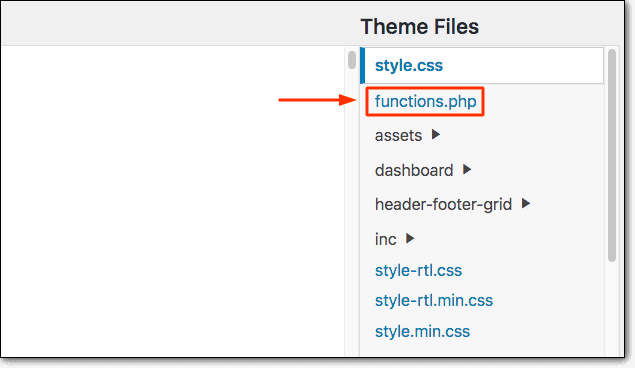Click the Theme Files list scrollbar
The width and height of the screenshot is (635, 368).
point(612,155)
